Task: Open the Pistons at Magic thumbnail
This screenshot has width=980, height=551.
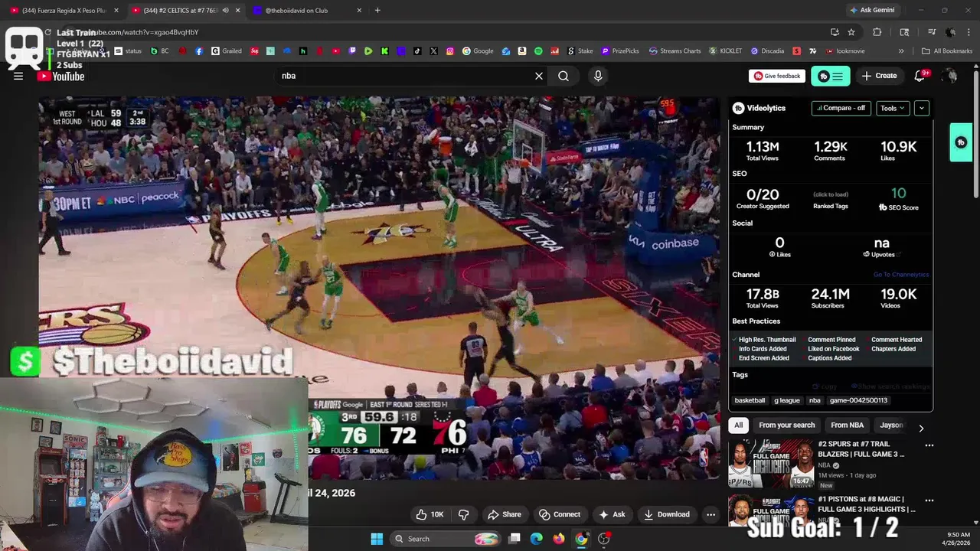Action: 771,510
